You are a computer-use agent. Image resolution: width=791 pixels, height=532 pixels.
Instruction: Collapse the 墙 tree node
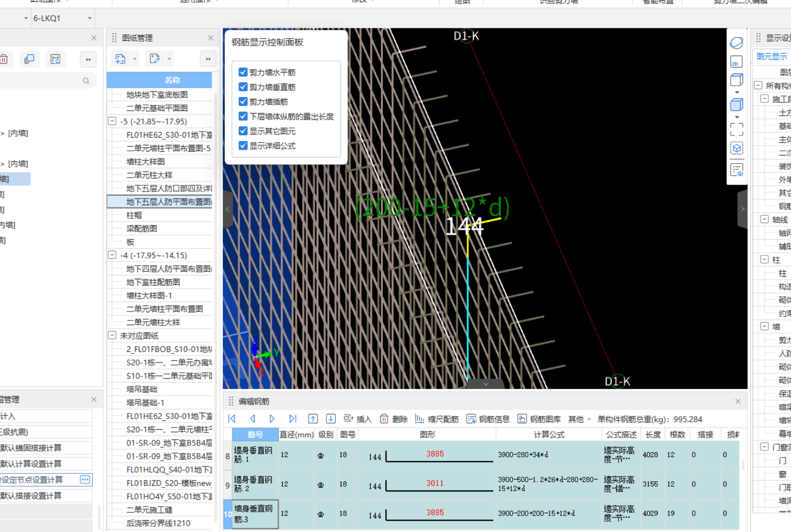(764, 326)
